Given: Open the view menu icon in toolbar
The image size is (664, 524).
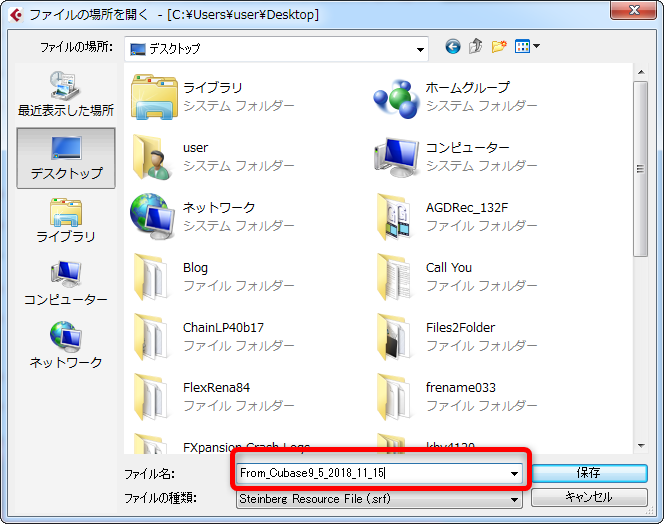Looking at the screenshot, I should pos(522,46).
